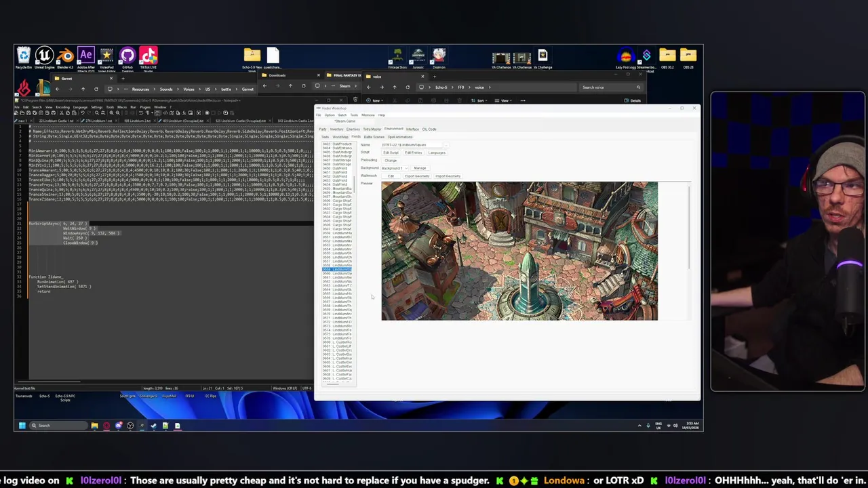The height and width of the screenshot is (488, 868).
Task: Open the OBS 30.2 desktop folder
Action: pos(667,58)
